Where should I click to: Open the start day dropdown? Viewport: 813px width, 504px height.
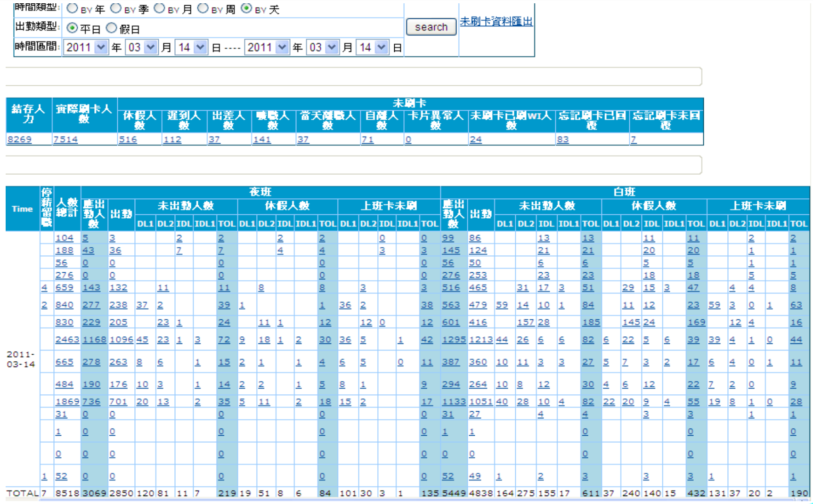[x=191, y=48]
